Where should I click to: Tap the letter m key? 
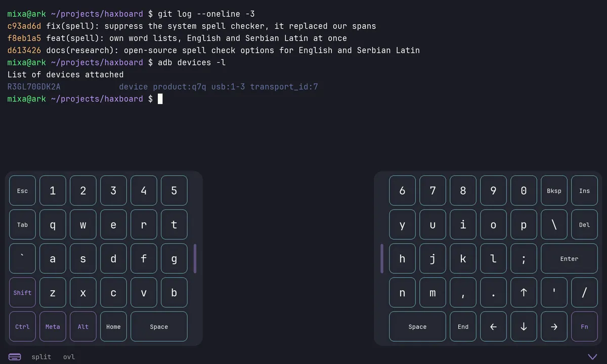(x=432, y=292)
